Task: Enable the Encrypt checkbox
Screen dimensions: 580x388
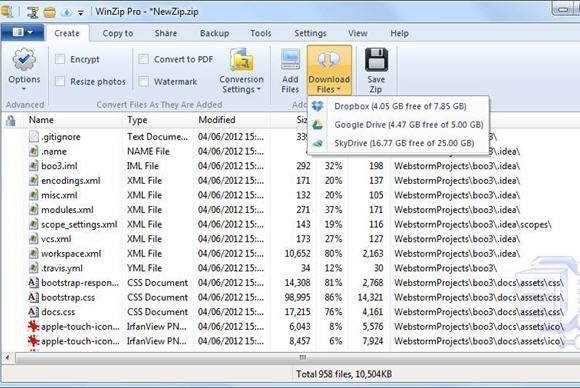Action: point(60,59)
